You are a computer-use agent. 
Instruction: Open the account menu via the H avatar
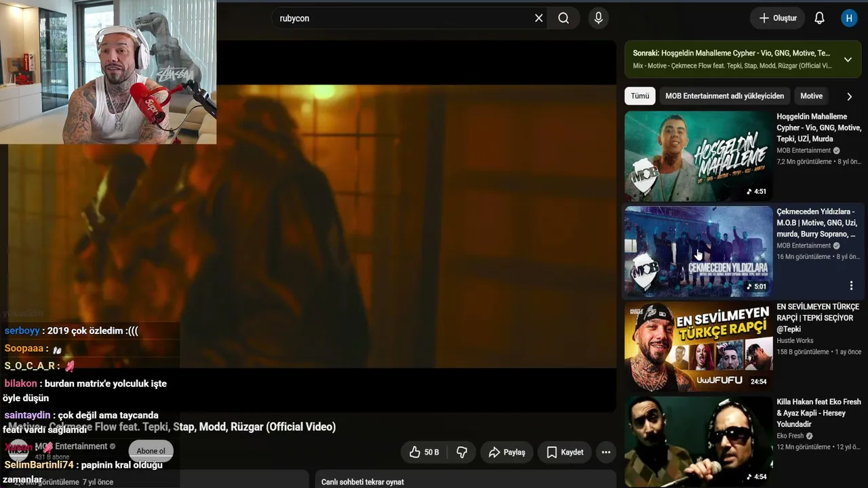pyautogui.click(x=849, y=18)
